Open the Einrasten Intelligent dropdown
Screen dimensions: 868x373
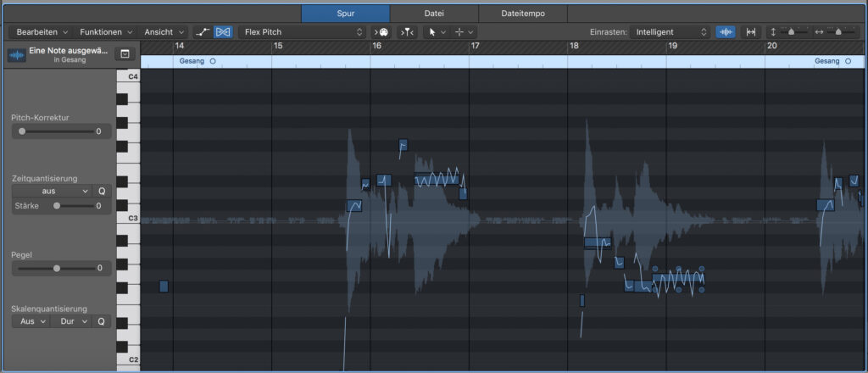[x=670, y=32]
